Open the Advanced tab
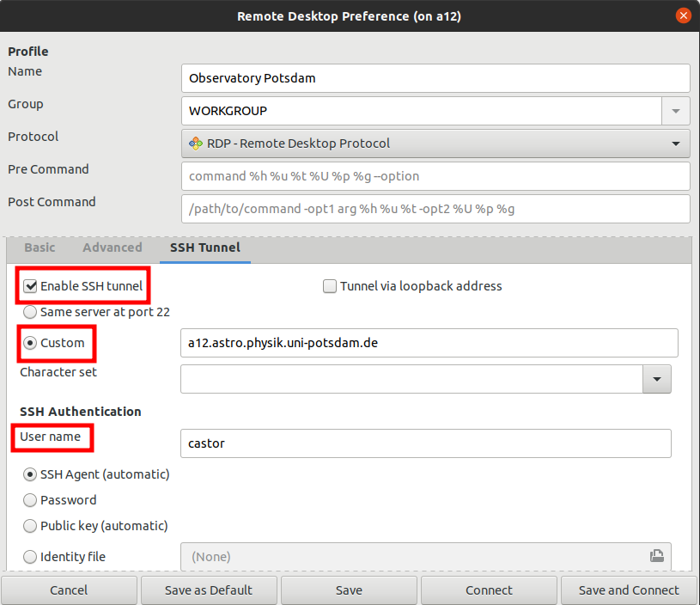 (113, 247)
